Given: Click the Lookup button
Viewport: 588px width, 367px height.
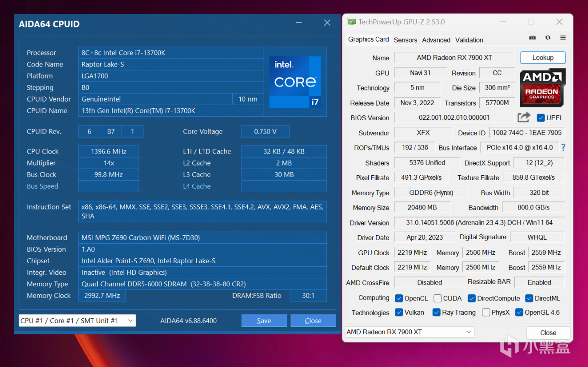Looking at the screenshot, I should [543, 58].
